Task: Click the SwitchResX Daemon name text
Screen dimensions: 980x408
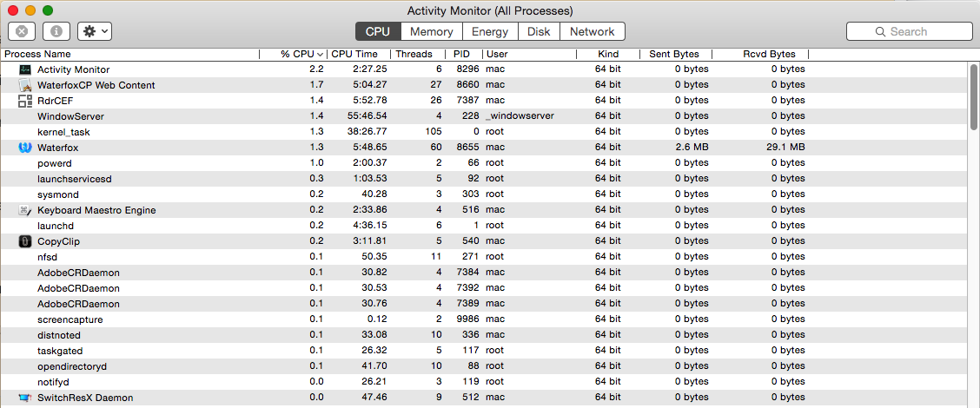Action: pyautogui.click(x=85, y=398)
